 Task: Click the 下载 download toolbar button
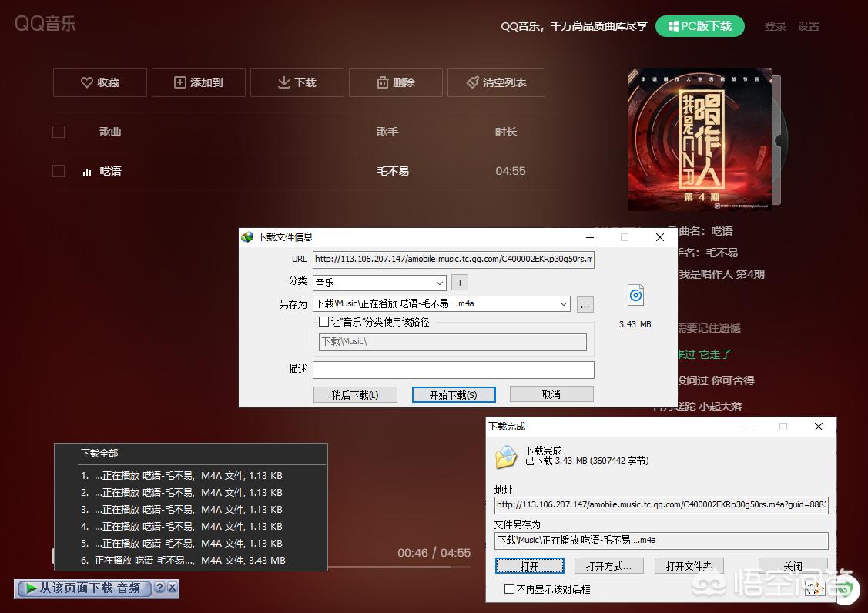click(x=297, y=82)
